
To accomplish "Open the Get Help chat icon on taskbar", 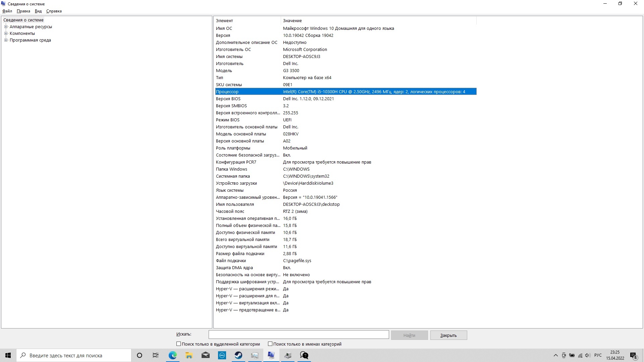I will point(304,355).
